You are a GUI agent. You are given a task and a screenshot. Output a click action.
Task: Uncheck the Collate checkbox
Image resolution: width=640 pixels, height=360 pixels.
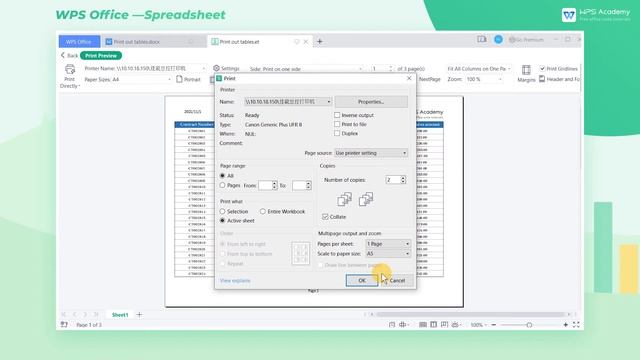325,217
